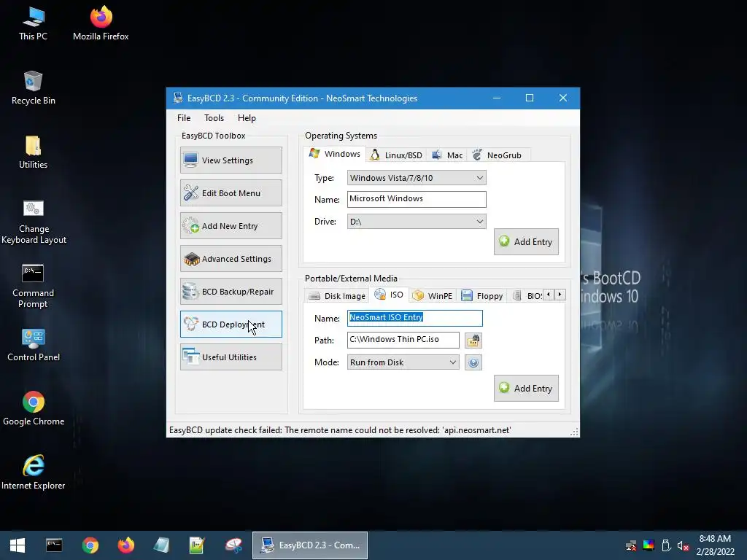Browse for ISO file with binoculars icon
Image resolution: width=747 pixels, height=560 pixels.
pyautogui.click(x=473, y=341)
